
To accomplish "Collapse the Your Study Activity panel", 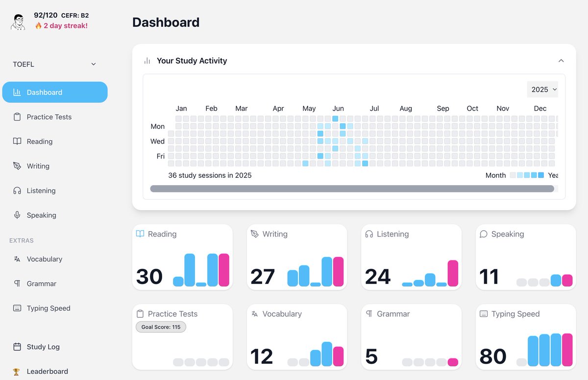I will [x=561, y=61].
